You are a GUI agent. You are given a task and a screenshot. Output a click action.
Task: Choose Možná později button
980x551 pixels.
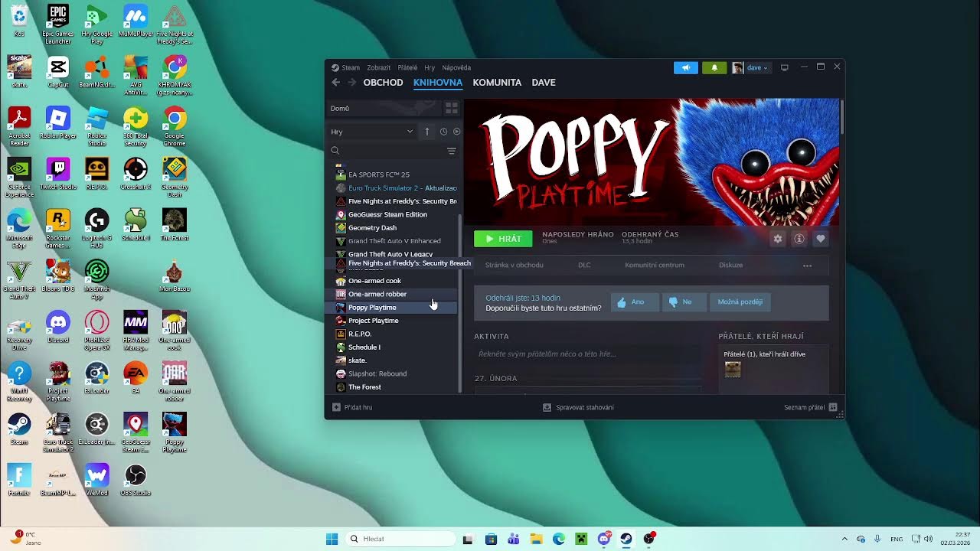740,302
